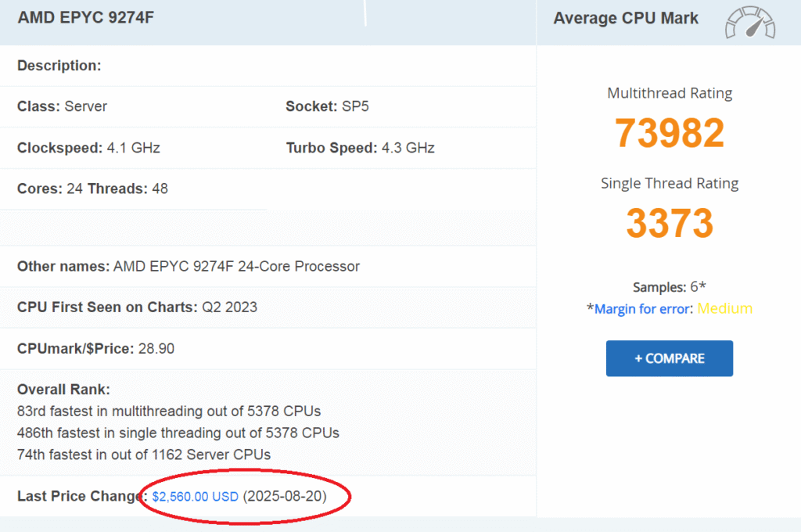This screenshot has width=801, height=532.
Task: Open the $2,560.00 USD price link
Action: (195, 497)
